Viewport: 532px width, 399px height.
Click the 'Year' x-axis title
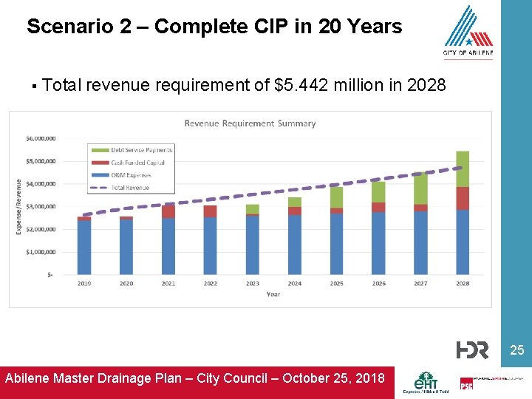point(273,294)
